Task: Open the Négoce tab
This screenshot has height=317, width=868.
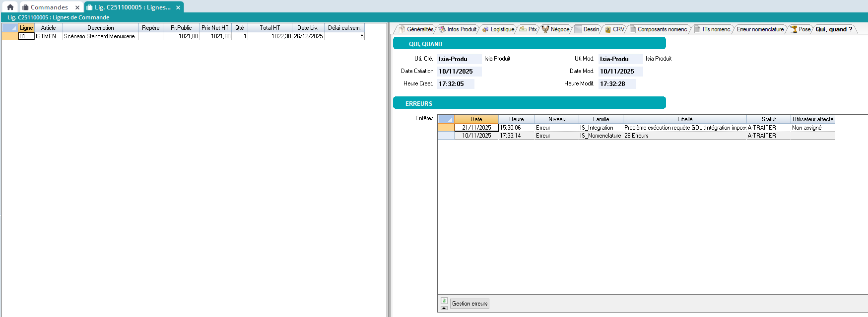Action: (556, 29)
